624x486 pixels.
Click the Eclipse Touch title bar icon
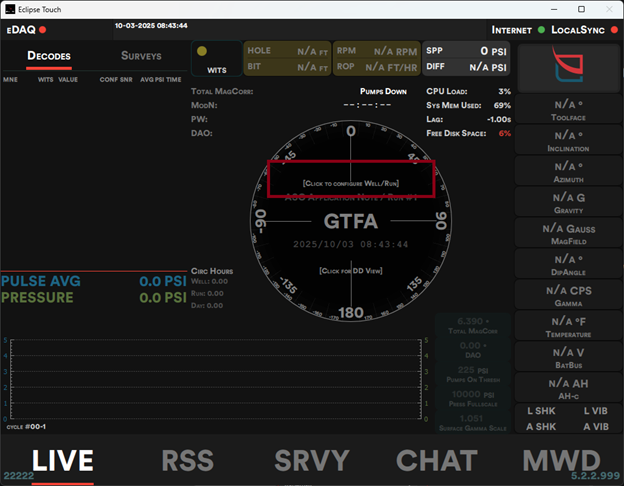click(10, 9)
